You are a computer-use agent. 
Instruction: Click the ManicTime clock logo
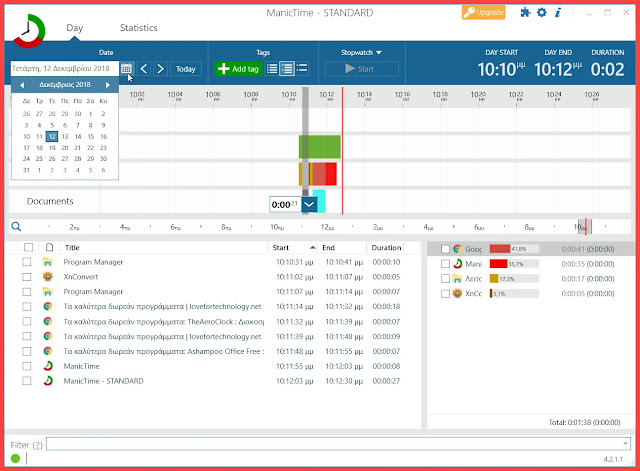click(29, 31)
